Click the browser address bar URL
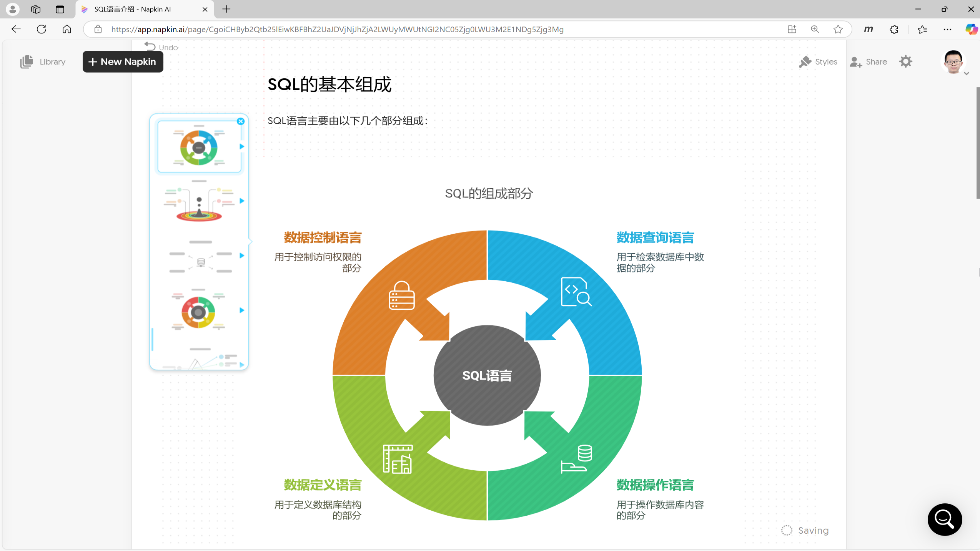 337,29
